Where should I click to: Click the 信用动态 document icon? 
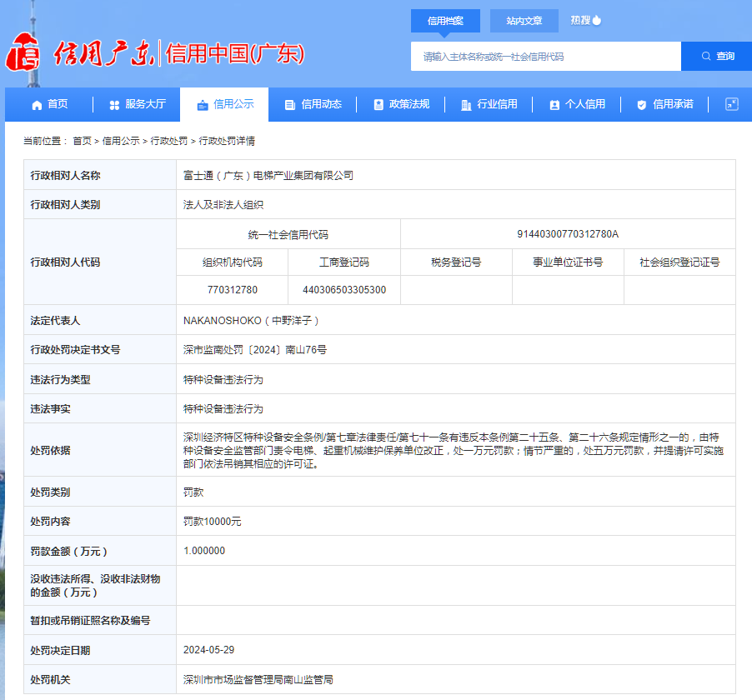click(x=288, y=104)
